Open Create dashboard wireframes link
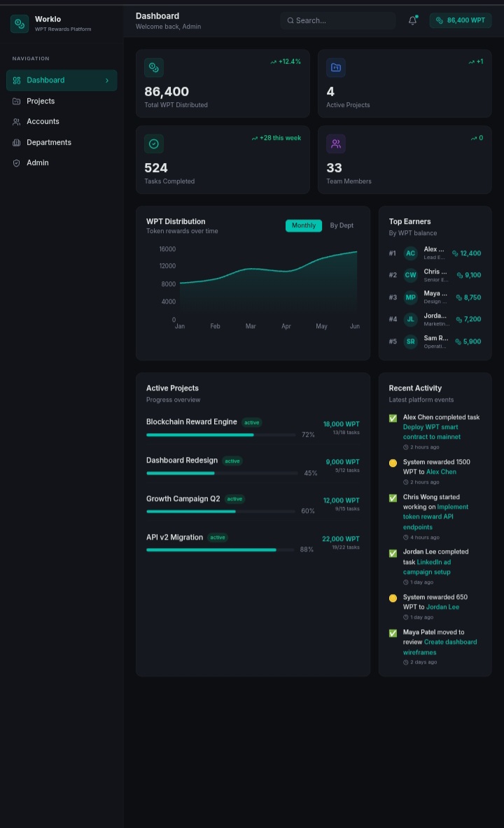504x828 pixels. pos(440,647)
